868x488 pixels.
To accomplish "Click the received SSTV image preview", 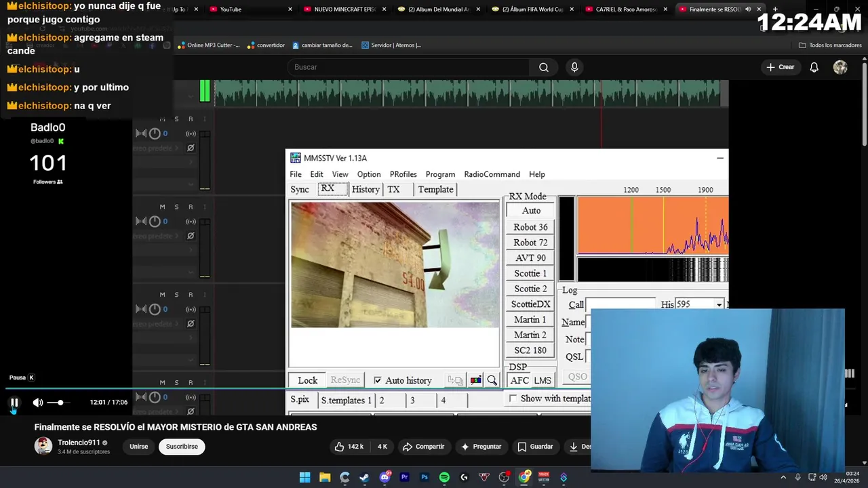I will tap(395, 265).
